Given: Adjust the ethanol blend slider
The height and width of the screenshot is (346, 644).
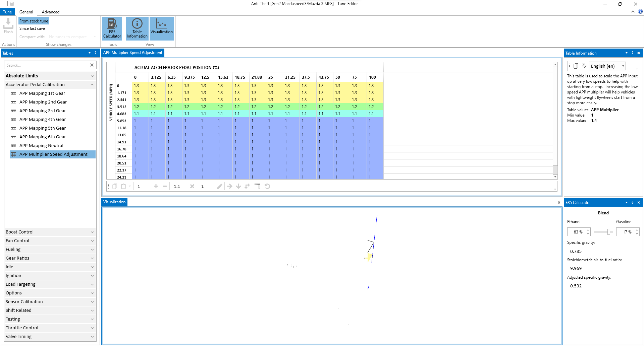Looking at the screenshot, I should pyautogui.click(x=609, y=232).
